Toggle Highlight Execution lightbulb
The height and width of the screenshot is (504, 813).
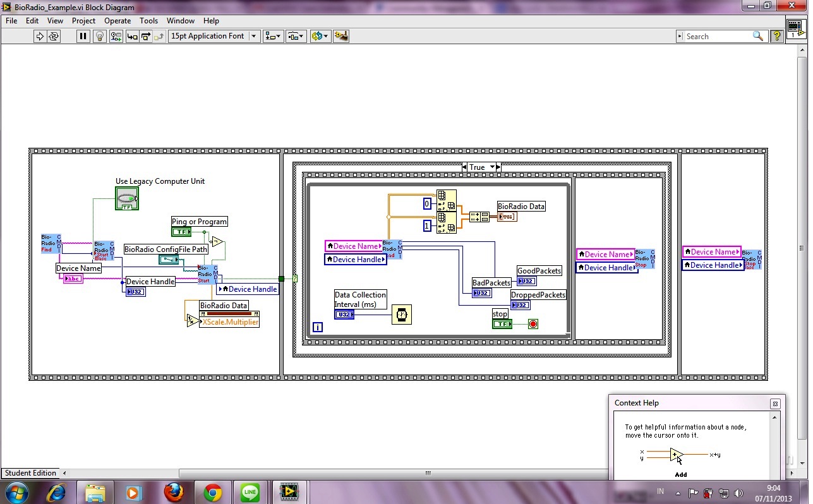(x=100, y=37)
